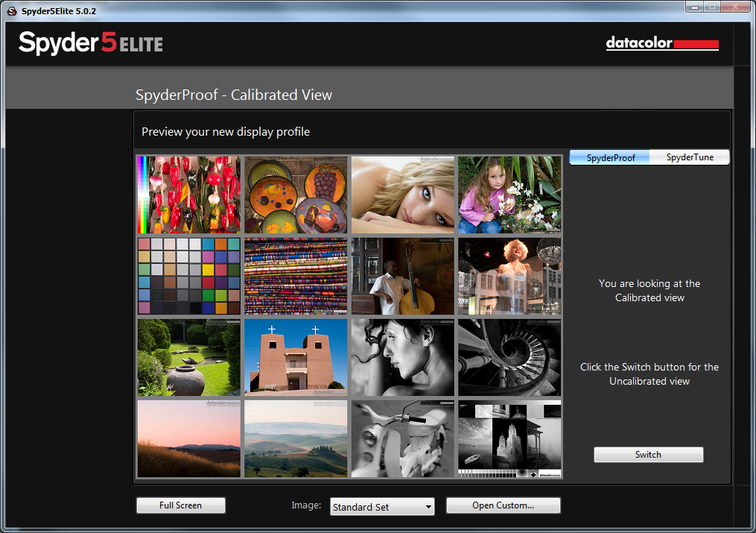Click the datacolor logo
The image size is (756, 533).
662,43
